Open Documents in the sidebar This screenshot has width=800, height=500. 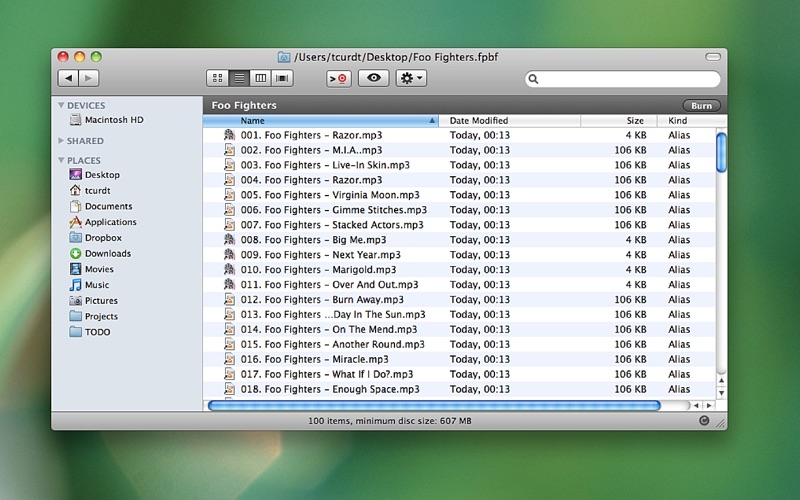coord(101,206)
